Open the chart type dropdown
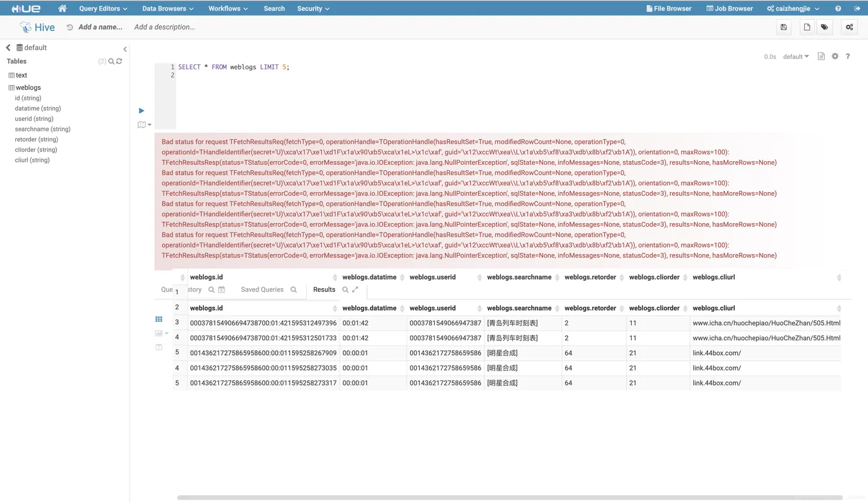Screen dimensions: 868x502 pyautogui.click(x=161, y=333)
